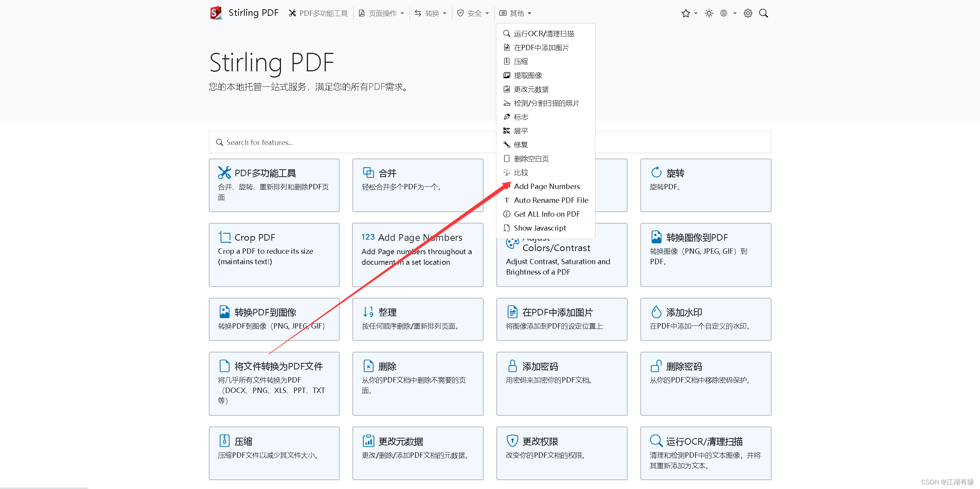Click the 整理 sort icon
The image size is (980, 489).
click(368, 312)
